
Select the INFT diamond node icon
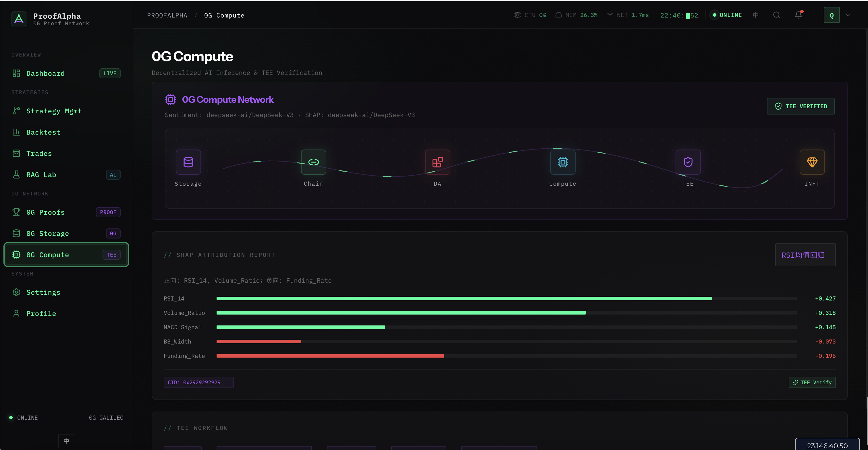tap(812, 162)
